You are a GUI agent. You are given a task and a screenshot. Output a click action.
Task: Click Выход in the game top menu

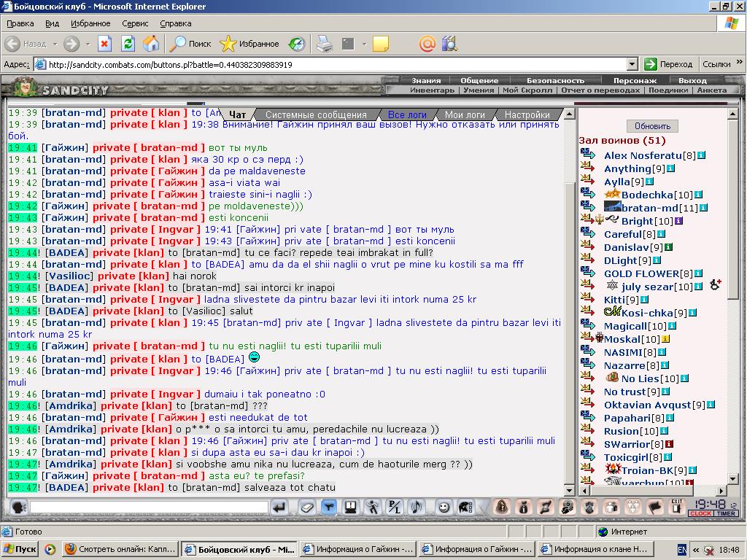point(692,80)
